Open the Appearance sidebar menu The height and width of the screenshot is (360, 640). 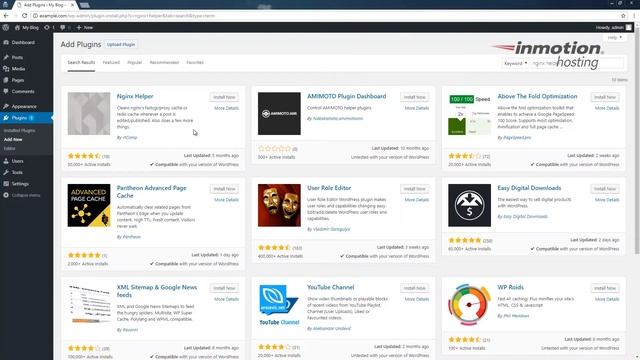[24, 107]
